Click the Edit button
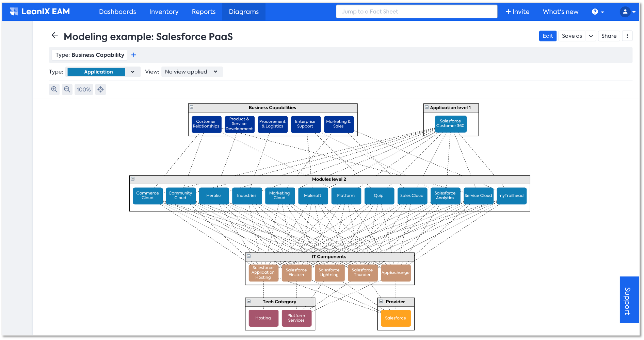644x340 pixels. (548, 36)
